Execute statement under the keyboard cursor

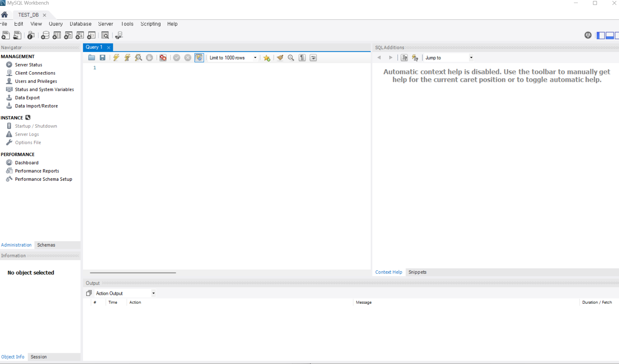(x=127, y=58)
